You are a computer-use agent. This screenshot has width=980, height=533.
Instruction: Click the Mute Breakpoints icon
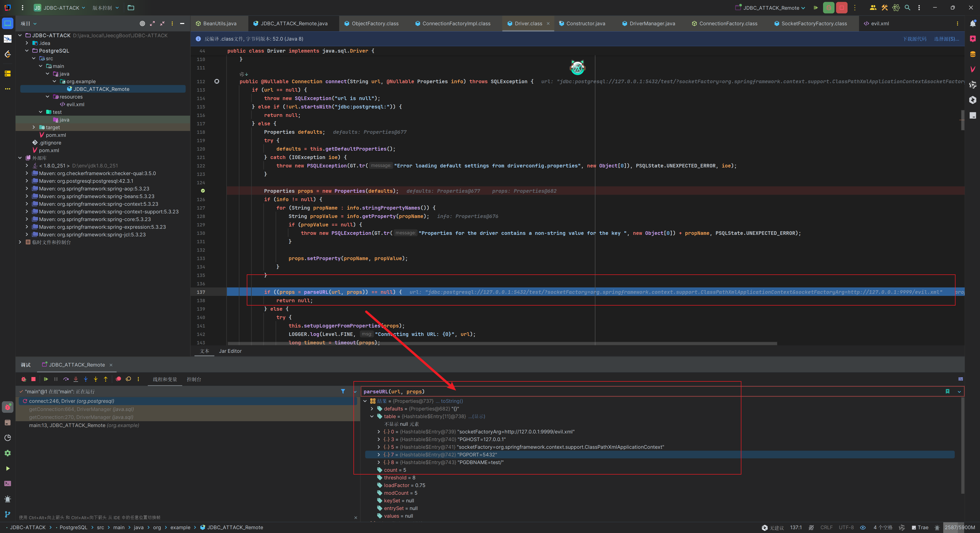click(129, 379)
